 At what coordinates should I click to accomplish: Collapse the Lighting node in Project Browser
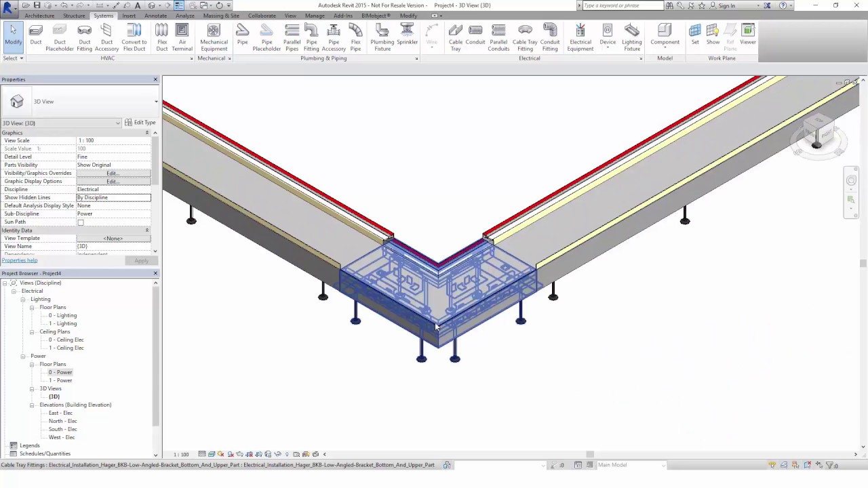[22, 299]
